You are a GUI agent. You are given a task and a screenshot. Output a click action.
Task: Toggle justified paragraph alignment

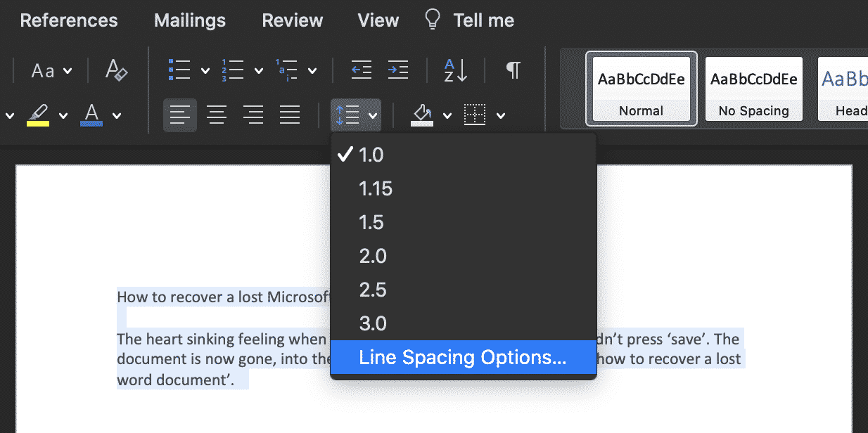point(289,115)
